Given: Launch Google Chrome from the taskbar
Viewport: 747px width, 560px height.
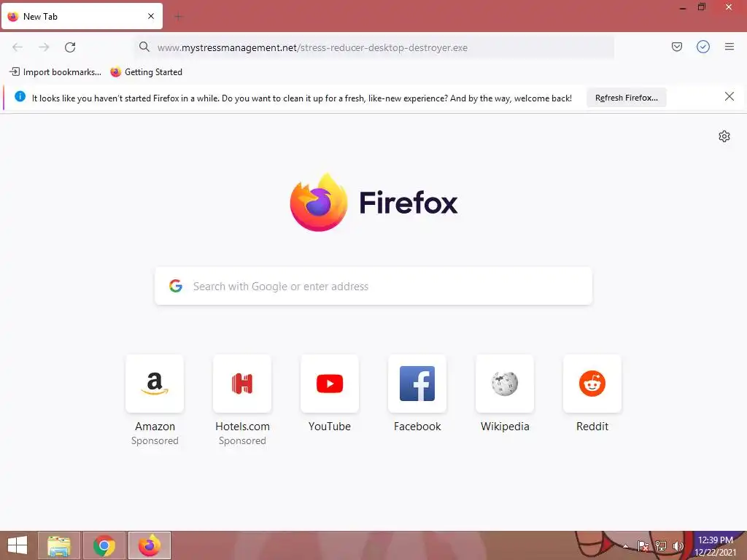Looking at the screenshot, I should coord(104,545).
